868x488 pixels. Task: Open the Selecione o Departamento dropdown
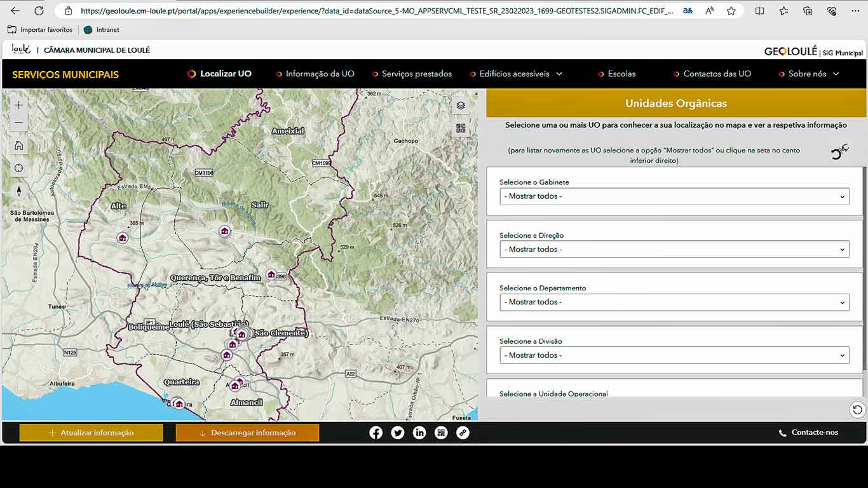[674, 302]
